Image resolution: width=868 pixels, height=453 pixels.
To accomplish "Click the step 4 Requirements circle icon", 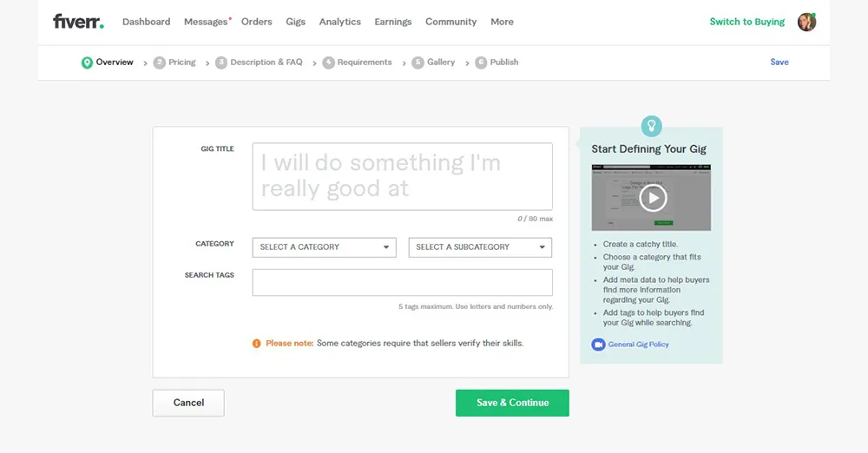I will click(328, 62).
